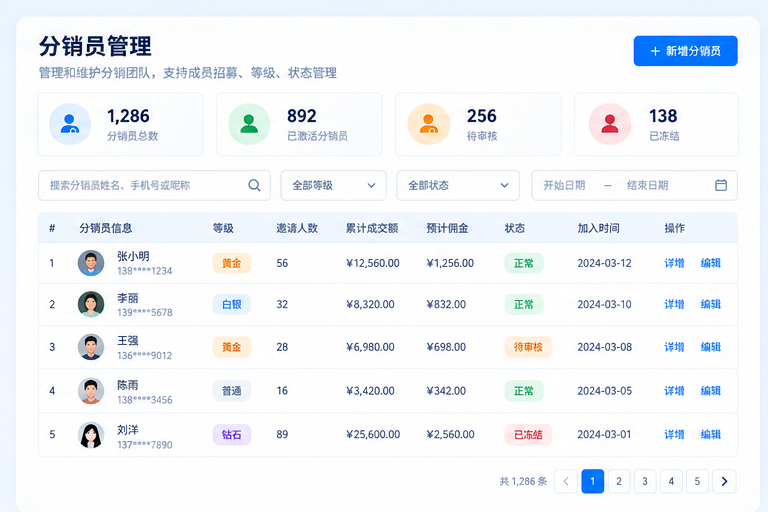Click the 加入时间 column header

point(598,228)
